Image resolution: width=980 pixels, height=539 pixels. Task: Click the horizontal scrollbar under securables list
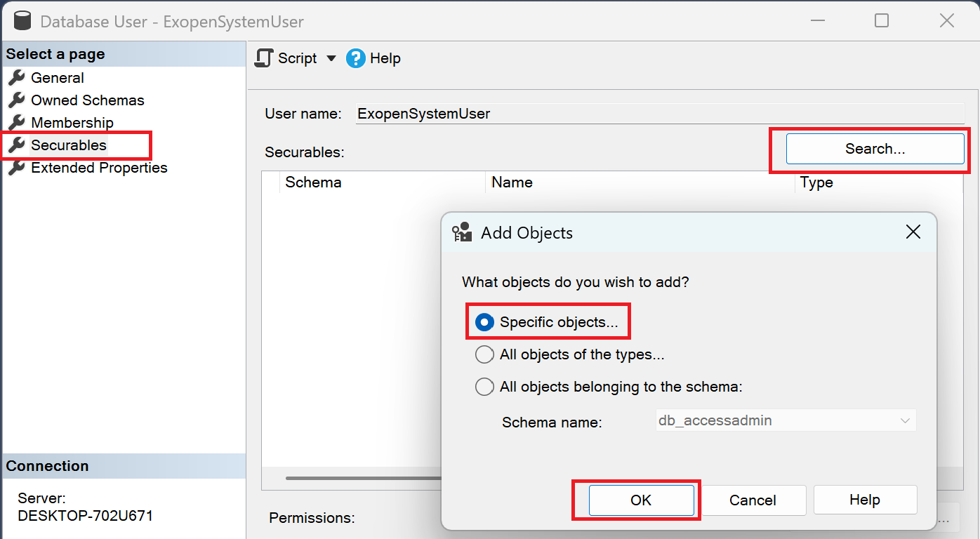362,479
